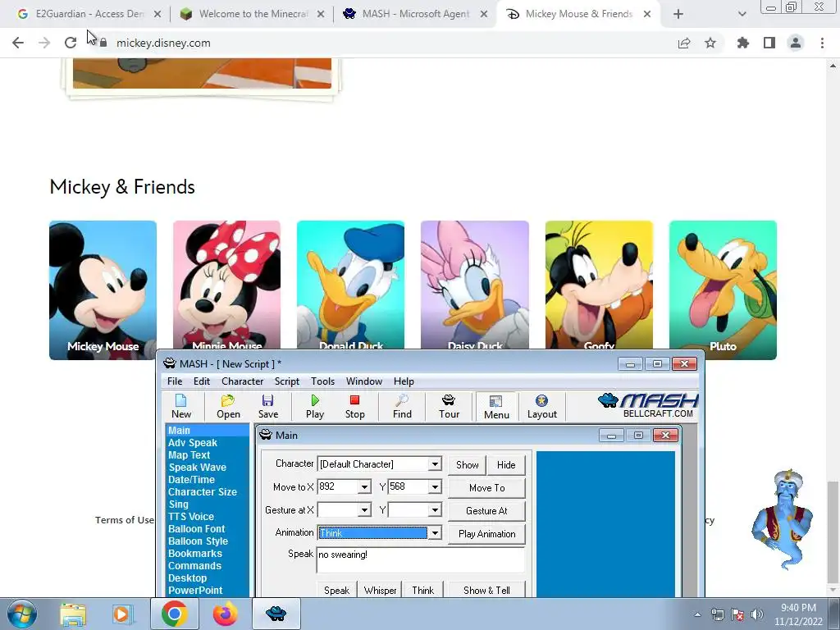Click the Gesture At button
The image size is (840, 630).
[x=486, y=511]
